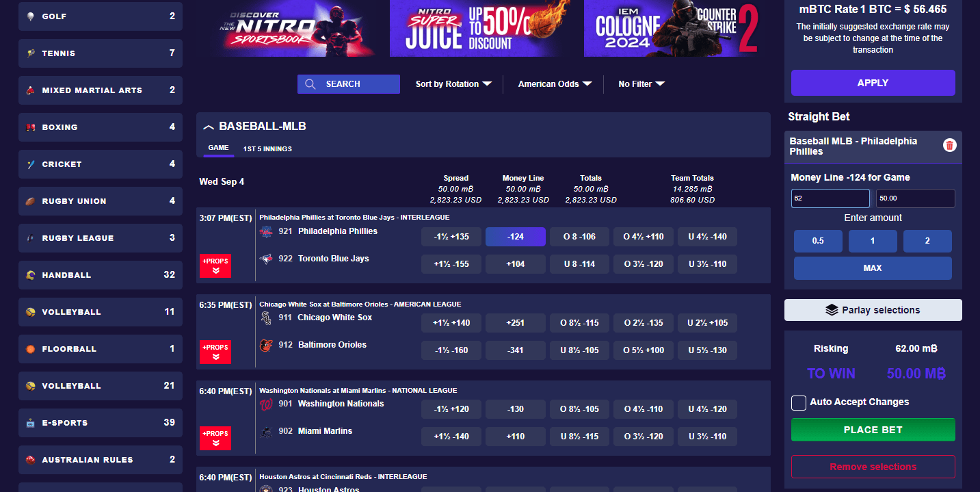980x492 pixels.
Task: Click the green PLACE BET button
Action: coord(873,430)
